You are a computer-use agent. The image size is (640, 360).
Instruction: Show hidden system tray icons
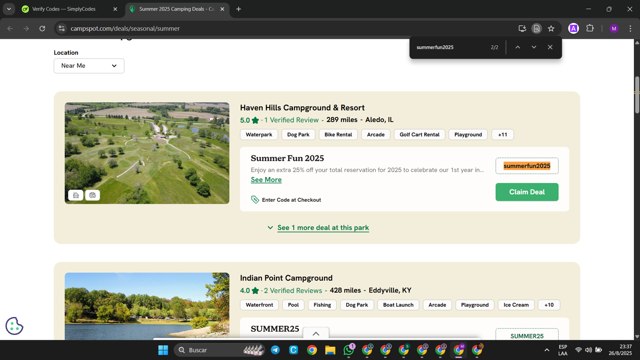tap(547, 350)
